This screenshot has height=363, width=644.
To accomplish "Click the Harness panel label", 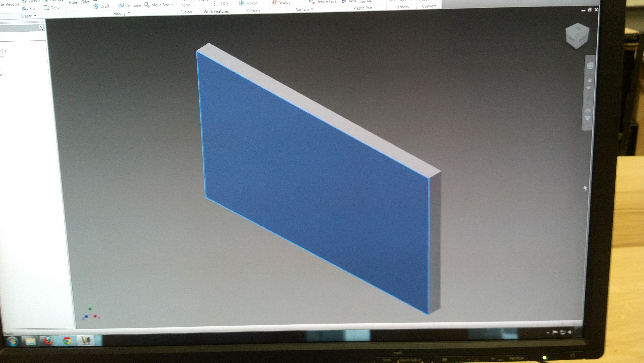I will click(x=402, y=7).
